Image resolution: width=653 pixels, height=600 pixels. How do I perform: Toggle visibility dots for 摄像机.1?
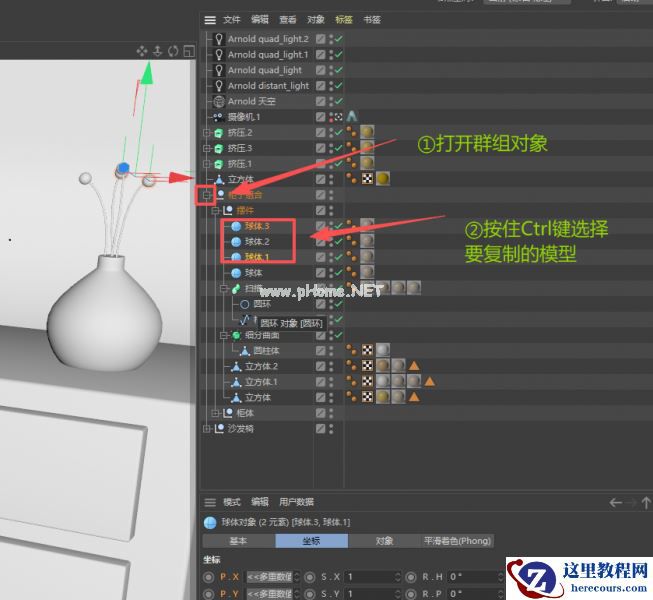331,117
